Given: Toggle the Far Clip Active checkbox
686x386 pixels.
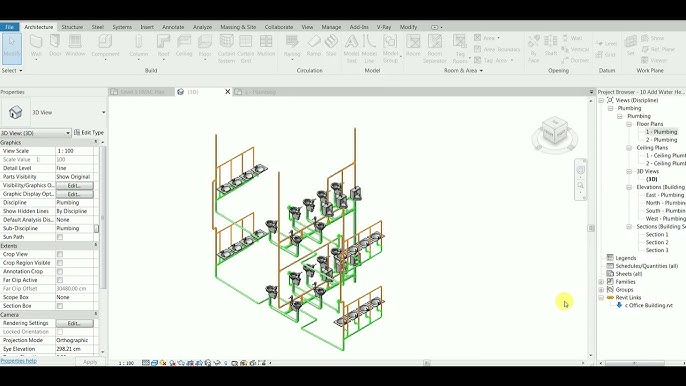Looking at the screenshot, I should click(60, 280).
